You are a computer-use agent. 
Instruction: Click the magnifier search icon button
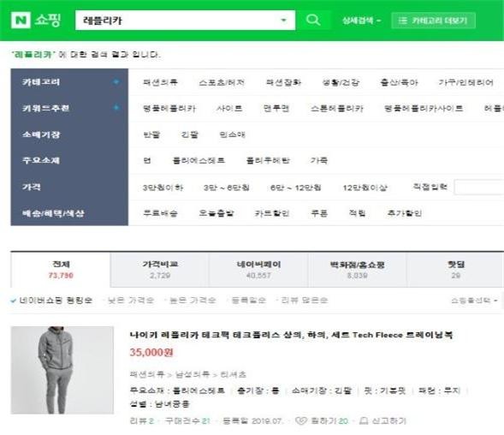tap(312, 20)
